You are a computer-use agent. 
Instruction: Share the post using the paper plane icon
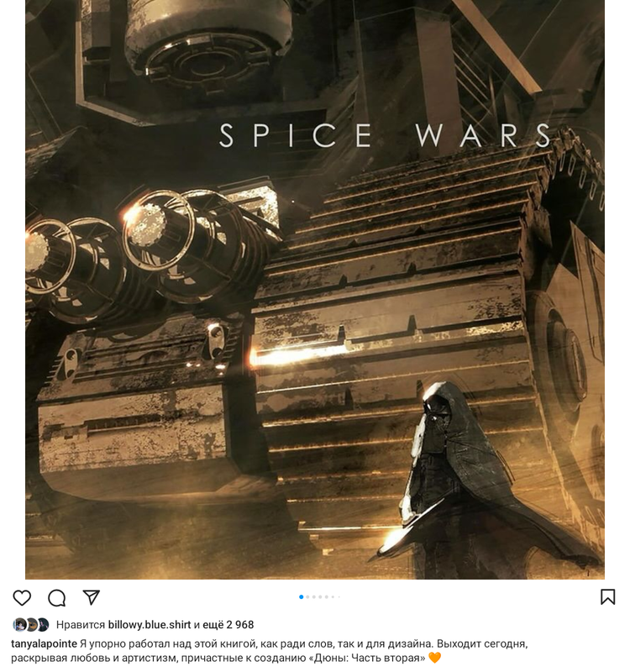point(92,597)
